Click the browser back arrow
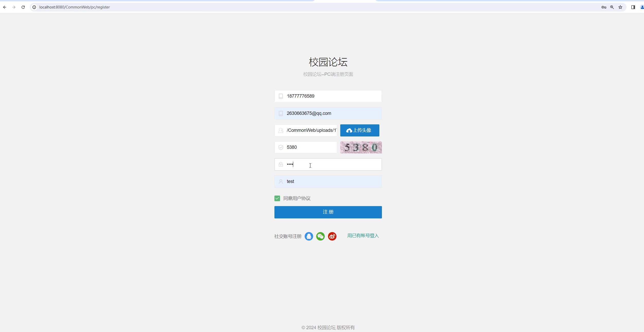Viewport: 644px width, 332px height. tap(5, 7)
